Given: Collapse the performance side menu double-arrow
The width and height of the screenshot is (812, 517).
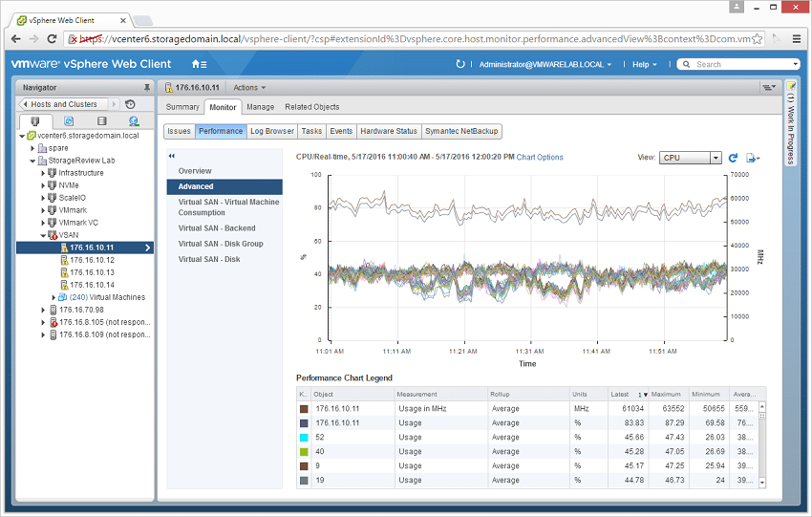Looking at the screenshot, I should (x=172, y=156).
